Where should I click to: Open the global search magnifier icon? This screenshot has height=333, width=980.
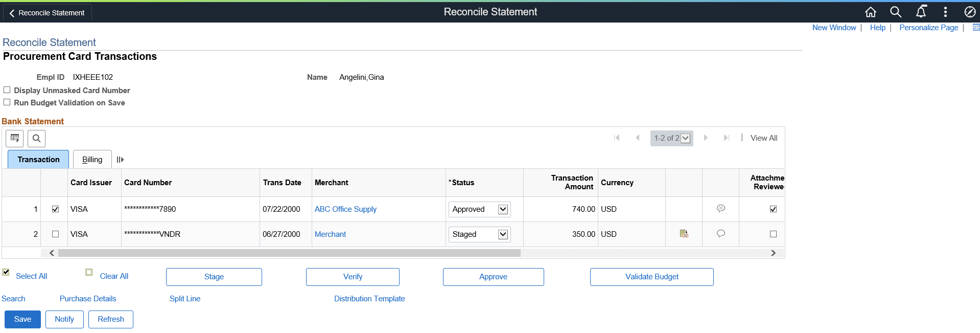click(x=896, y=12)
